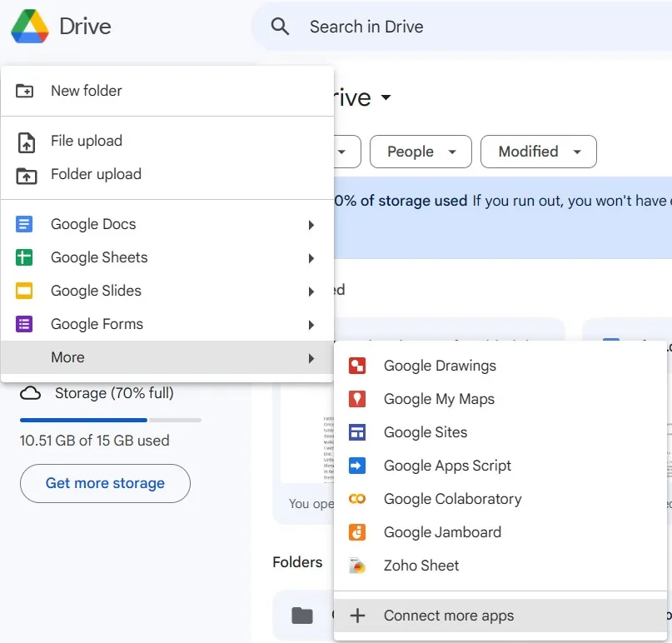Expand the Google Docs submenu arrow
672x643 pixels.
pos(311,225)
